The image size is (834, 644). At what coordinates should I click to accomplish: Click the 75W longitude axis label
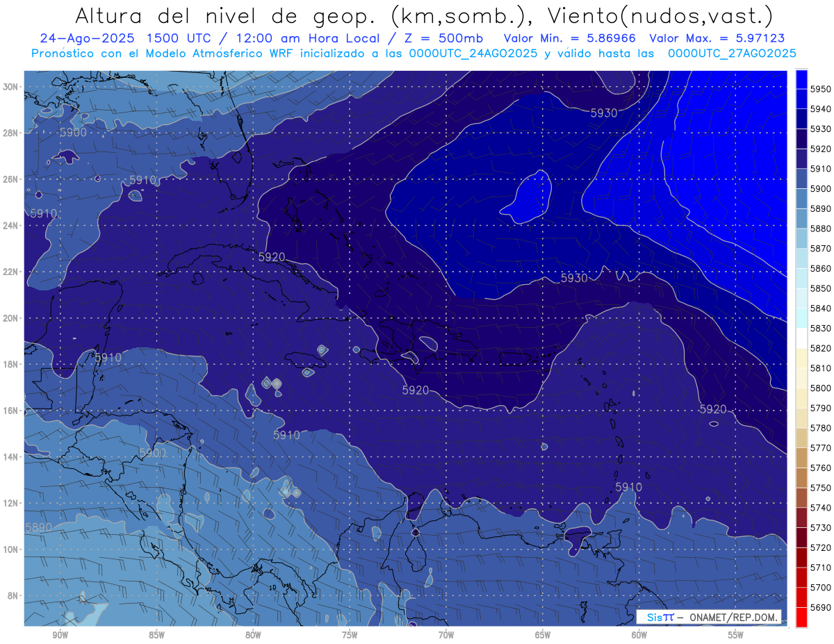350,635
